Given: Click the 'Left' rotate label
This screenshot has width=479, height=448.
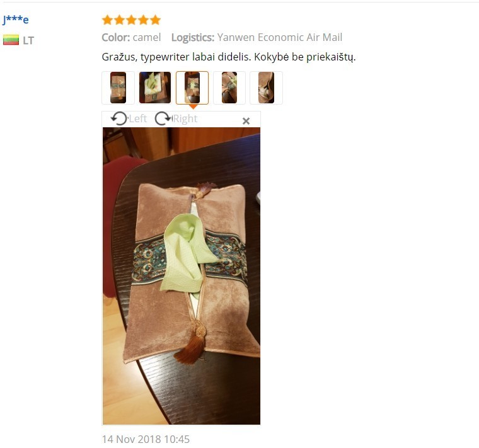Looking at the screenshot, I should 138,118.
